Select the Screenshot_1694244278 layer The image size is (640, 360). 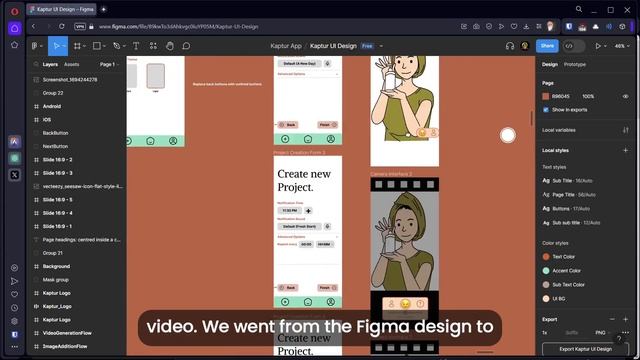coord(70,80)
